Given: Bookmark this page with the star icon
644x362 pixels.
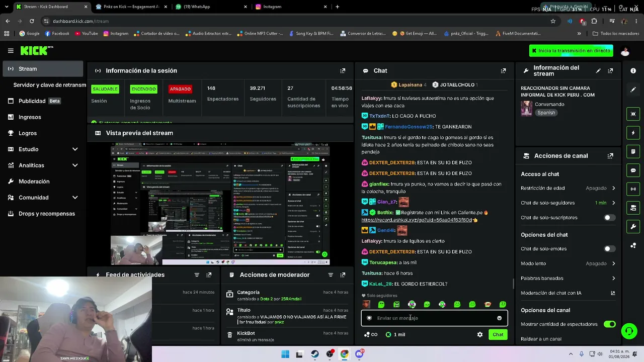Looking at the screenshot, I should (x=553, y=21).
